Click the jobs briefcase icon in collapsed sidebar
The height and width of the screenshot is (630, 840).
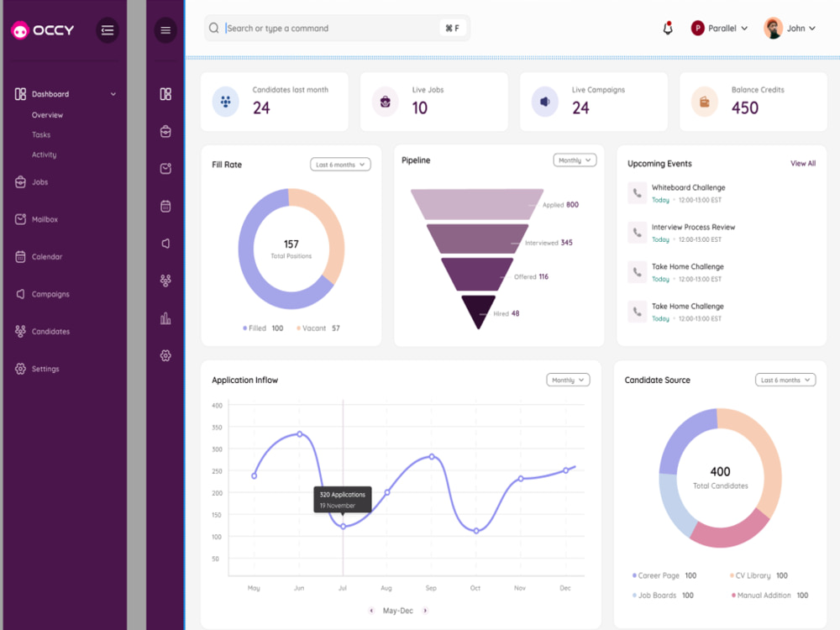click(x=165, y=131)
